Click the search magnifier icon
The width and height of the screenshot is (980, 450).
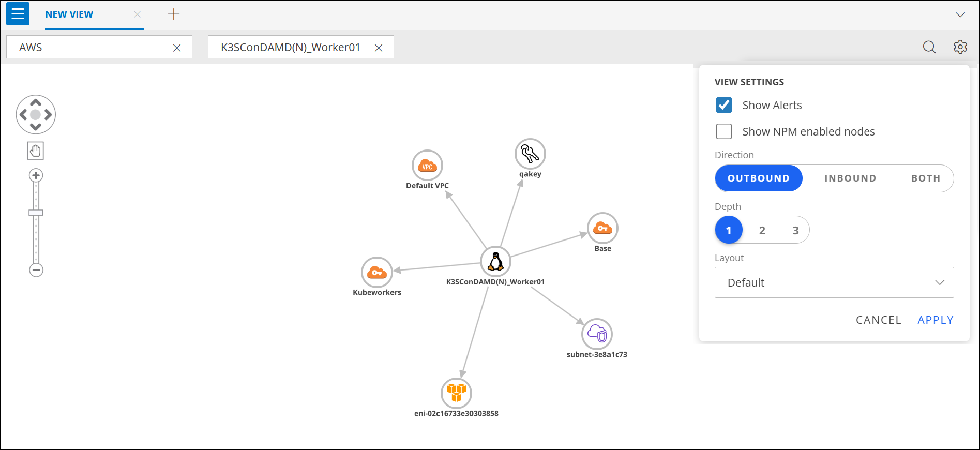coord(929,47)
